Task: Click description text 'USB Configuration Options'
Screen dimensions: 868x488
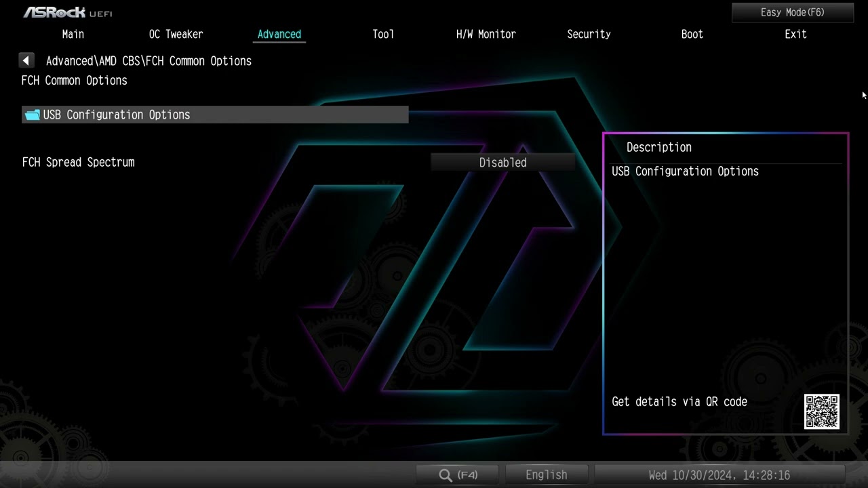Action: 685,171
